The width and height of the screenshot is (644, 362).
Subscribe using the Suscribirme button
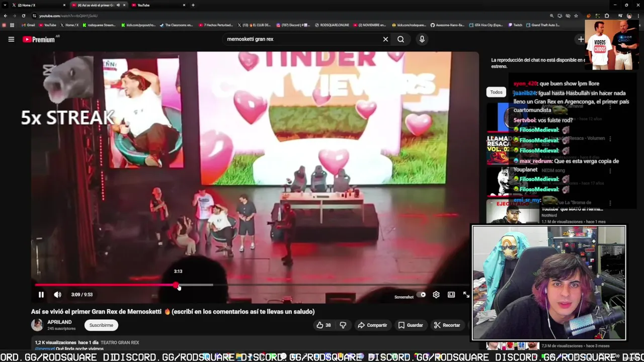coord(101,325)
